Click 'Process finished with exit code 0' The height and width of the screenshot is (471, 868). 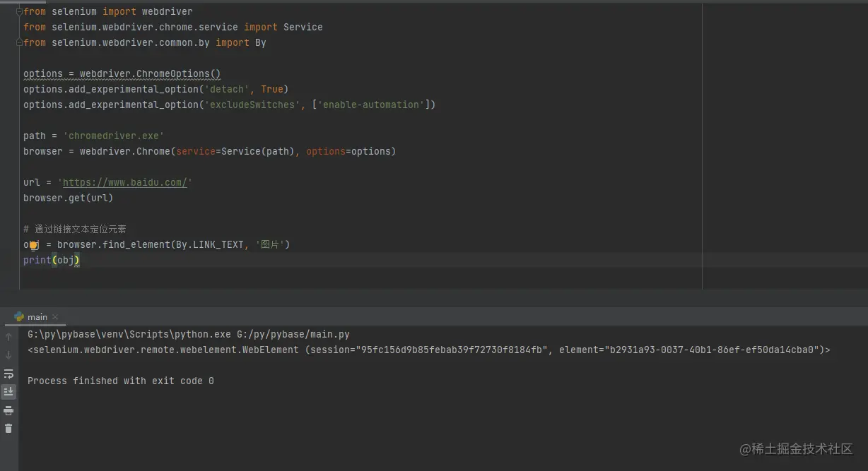tap(121, 381)
